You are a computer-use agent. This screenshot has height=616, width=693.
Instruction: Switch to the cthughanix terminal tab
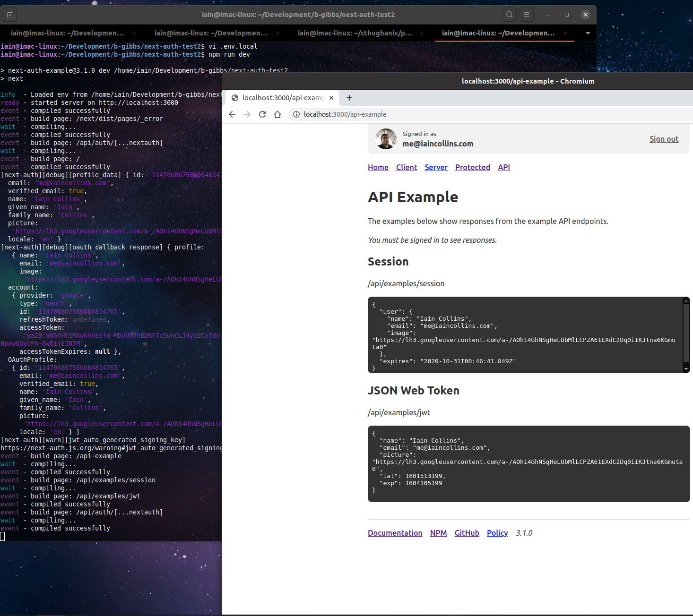[x=355, y=33]
